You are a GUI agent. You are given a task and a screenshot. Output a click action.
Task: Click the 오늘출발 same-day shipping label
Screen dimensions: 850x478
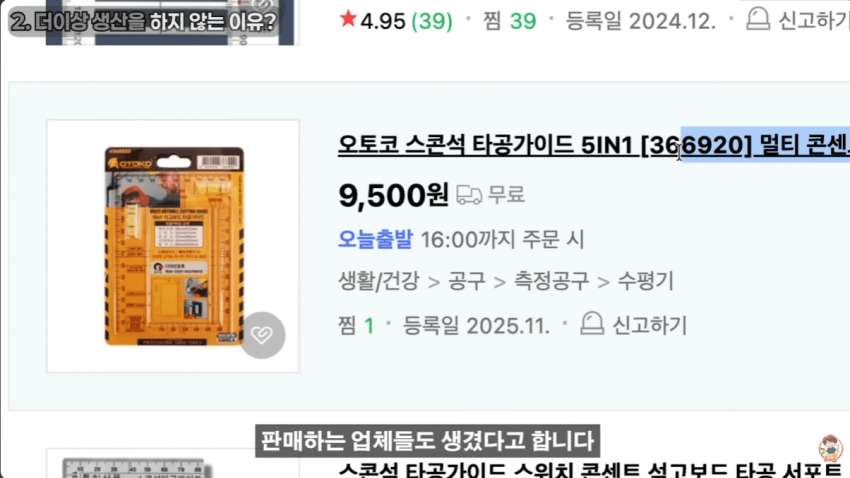pyautogui.click(x=375, y=239)
